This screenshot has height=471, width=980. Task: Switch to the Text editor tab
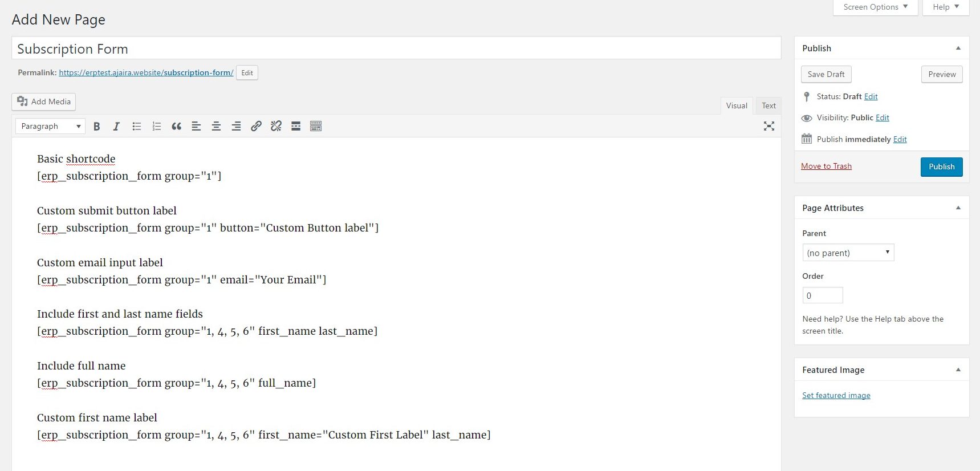click(768, 106)
